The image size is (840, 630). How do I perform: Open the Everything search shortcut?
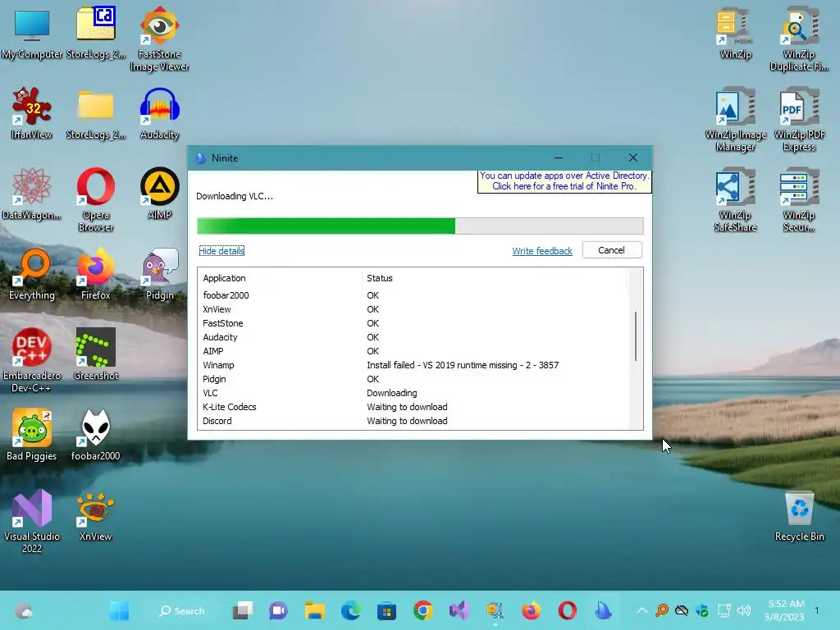[x=32, y=274]
